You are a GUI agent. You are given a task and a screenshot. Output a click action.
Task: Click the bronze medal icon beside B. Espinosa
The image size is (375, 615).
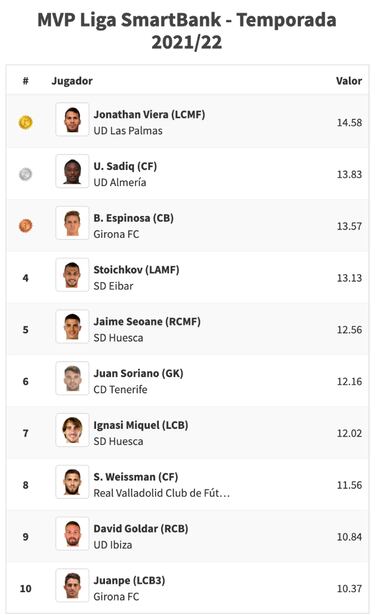[x=25, y=226]
